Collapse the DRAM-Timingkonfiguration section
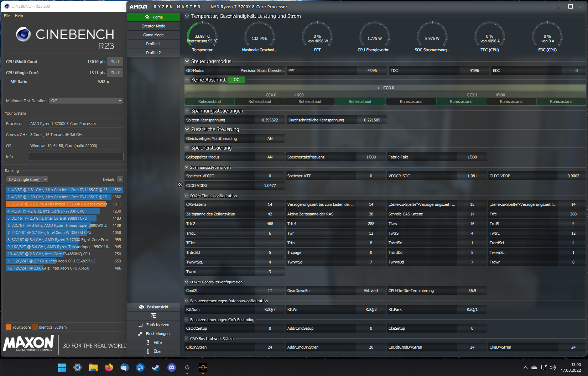Viewport: 588px width, 376px height. [x=187, y=196]
